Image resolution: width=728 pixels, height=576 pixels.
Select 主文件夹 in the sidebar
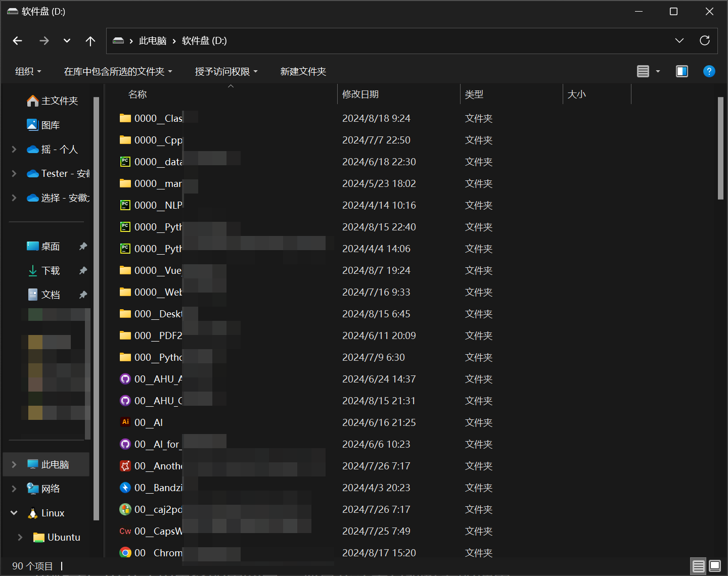click(x=52, y=101)
